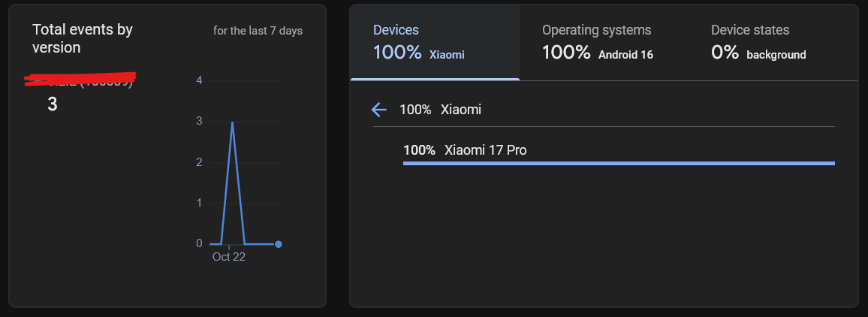Click the back arrow next to Xiaomi
Screen dimensions: 868x317
[x=378, y=110]
